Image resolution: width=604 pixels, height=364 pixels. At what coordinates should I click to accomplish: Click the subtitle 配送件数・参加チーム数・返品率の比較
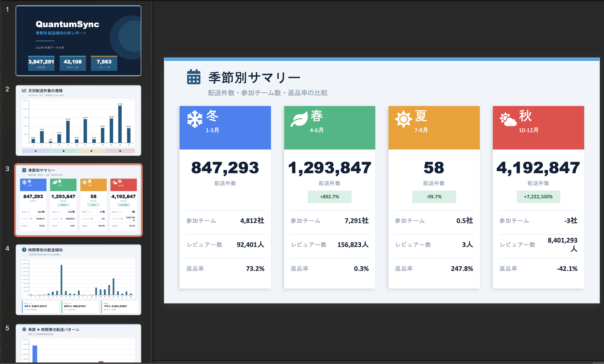268,93
